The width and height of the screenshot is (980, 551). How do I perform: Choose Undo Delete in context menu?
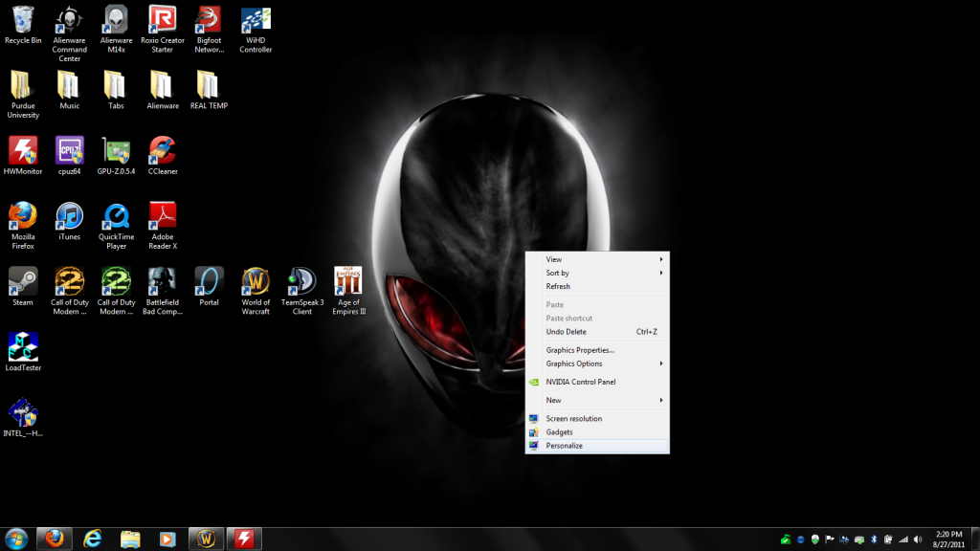[597, 332]
